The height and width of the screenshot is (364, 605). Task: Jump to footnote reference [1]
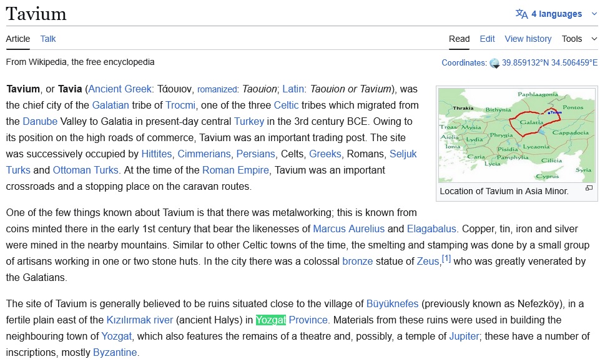(x=446, y=258)
